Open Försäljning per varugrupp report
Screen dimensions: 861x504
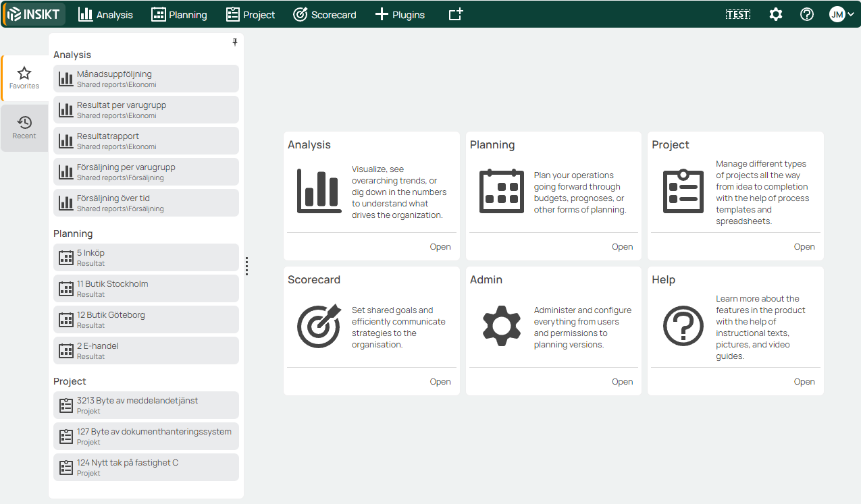pos(146,171)
